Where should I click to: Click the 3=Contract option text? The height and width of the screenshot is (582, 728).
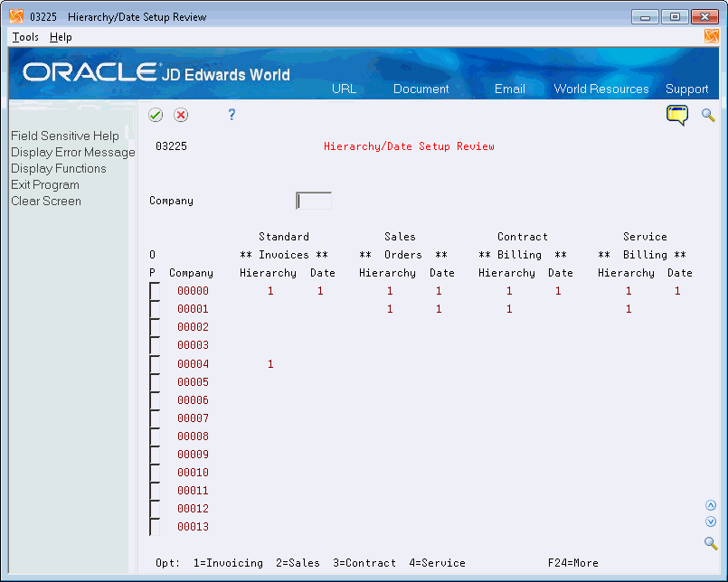[x=364, y=563]
